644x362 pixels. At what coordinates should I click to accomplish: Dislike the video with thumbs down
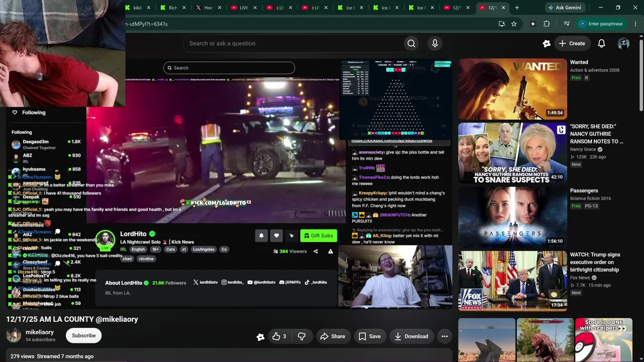point(302,336)
